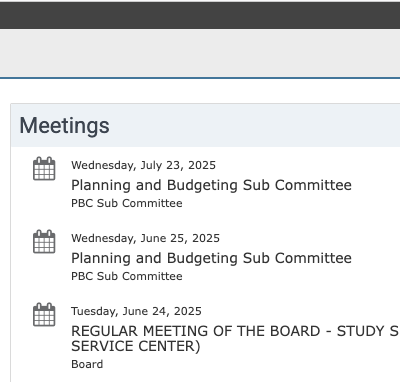Click the word STUDY in the board meeting title
400x382 pixels.
[x=361, y=331]
